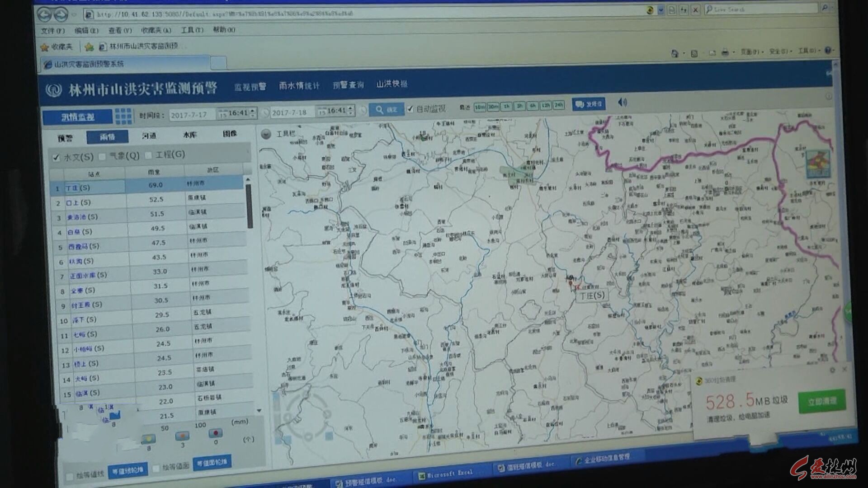This screenshot has height=488, width=868.
Task: Stop page loading with the X icon
Action: (695, 9)
